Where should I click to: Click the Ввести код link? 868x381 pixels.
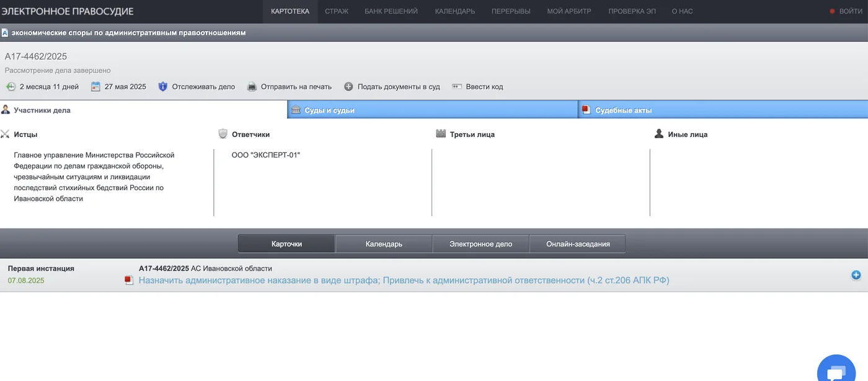[484, 87]
